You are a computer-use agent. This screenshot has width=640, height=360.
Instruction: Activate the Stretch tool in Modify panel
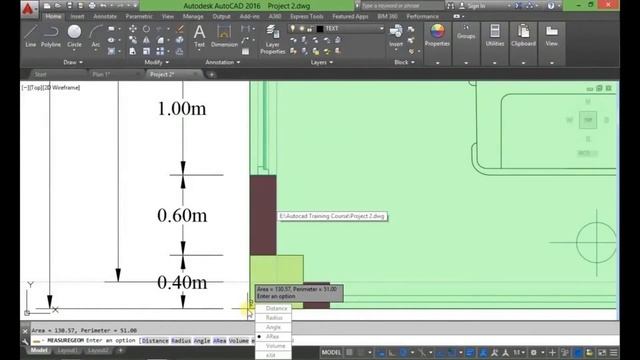point(133,51)
